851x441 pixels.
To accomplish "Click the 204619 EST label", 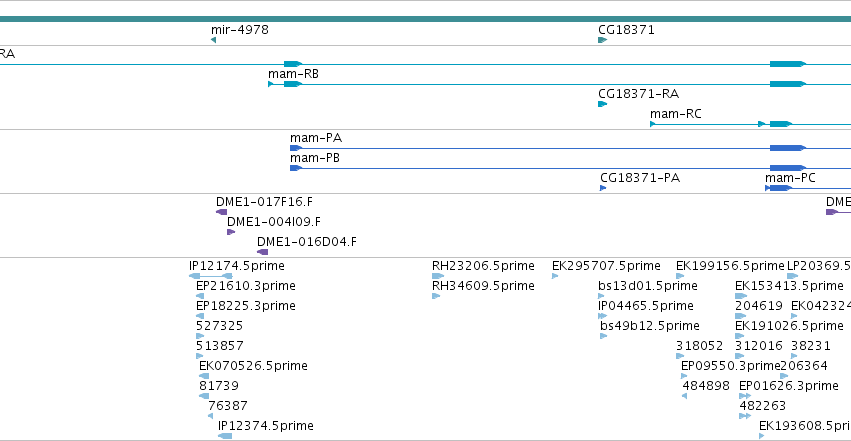I will (759, 306).
